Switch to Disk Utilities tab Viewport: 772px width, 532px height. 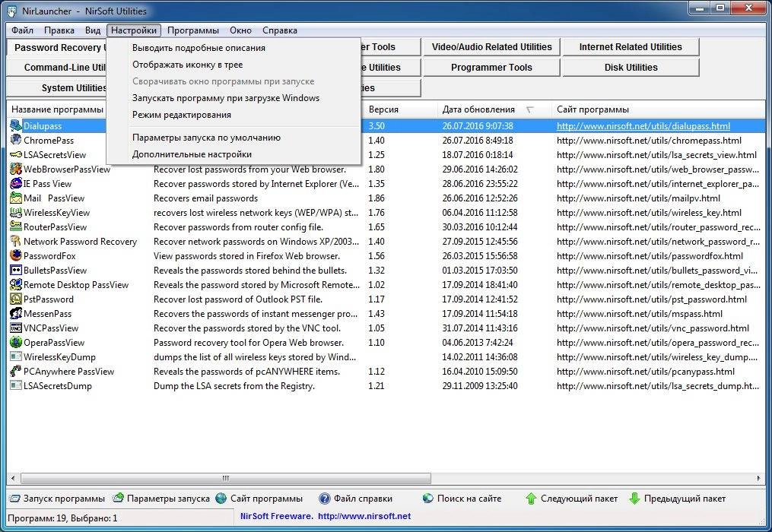point(631,68)
